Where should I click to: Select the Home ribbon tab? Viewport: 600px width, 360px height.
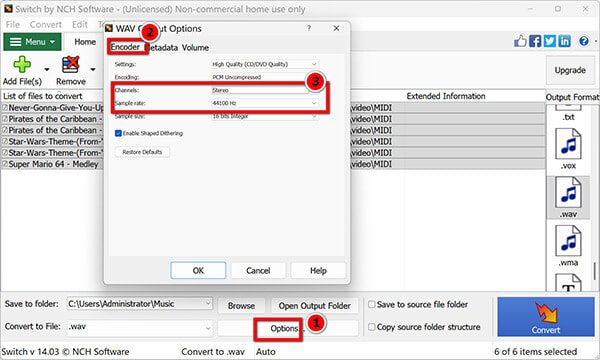(85, 42)
